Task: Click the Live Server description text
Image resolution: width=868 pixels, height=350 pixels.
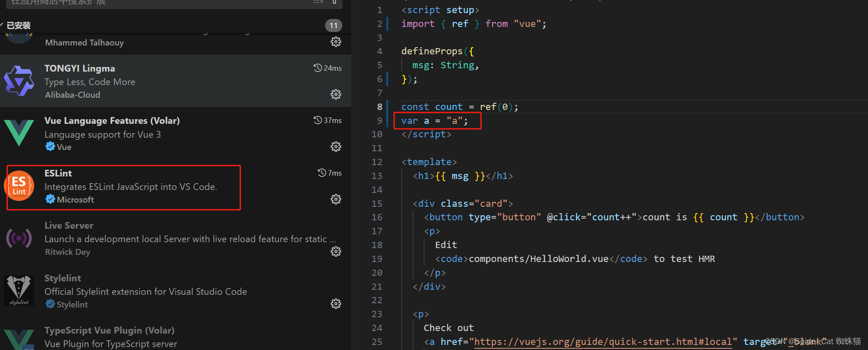Action: coord(190,239)
